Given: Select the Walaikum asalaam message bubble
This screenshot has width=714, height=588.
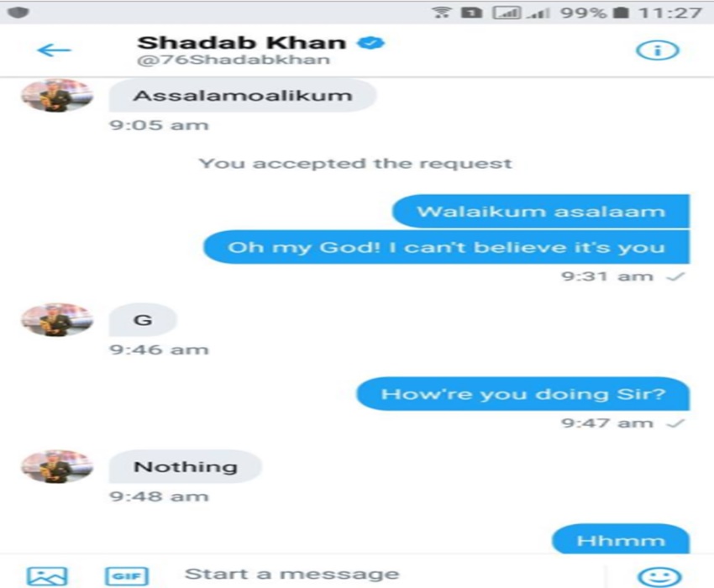Looking at the screenshot, I should pyautogui.click(x=541, y=212).
